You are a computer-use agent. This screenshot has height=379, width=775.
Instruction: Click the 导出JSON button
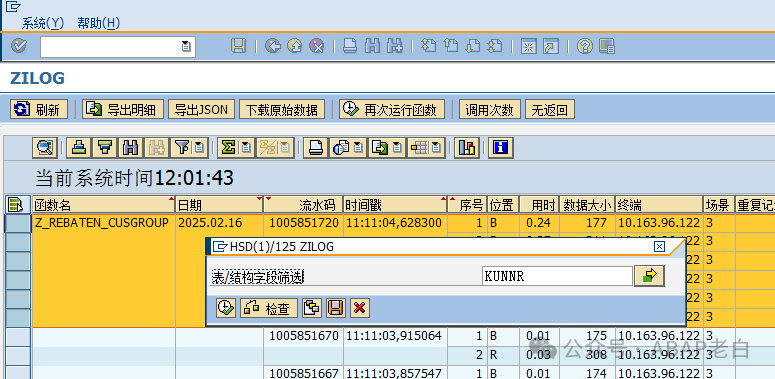click(202, 109)
